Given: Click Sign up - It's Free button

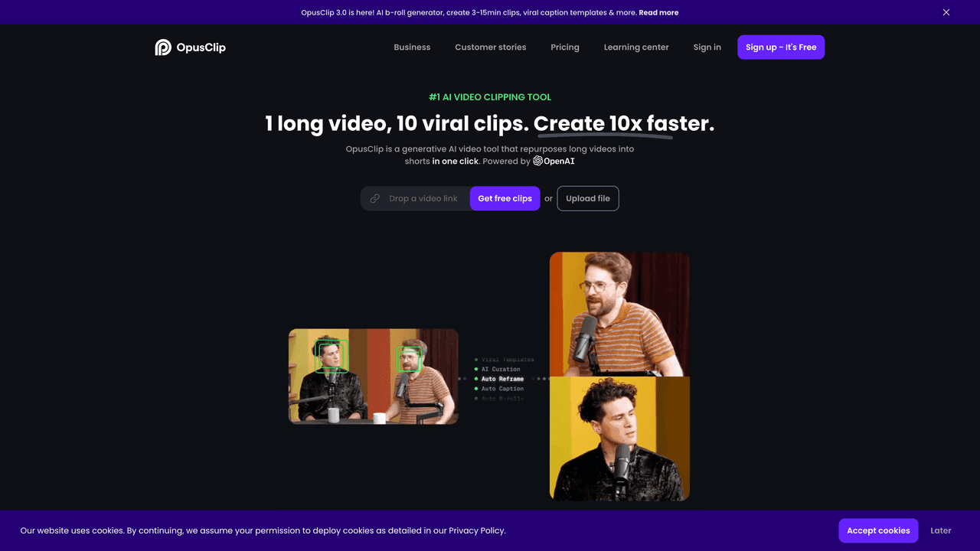Looking at the screenshot, I should click(x=781, y=47).
